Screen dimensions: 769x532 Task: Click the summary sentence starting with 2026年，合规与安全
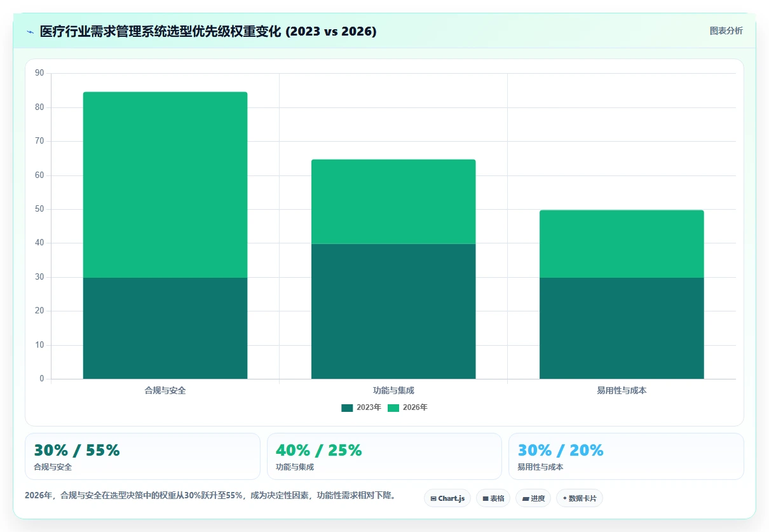tap(210, 495)
